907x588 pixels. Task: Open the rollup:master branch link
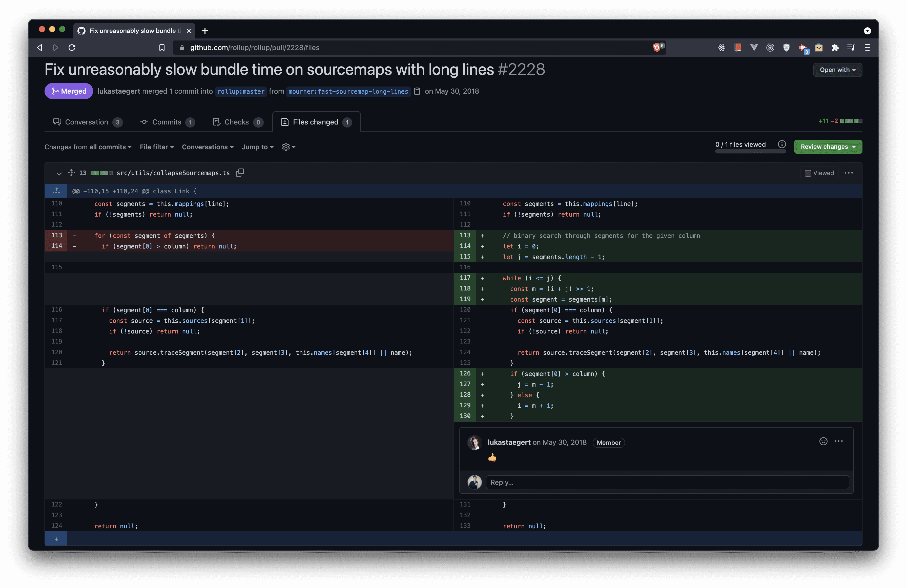(x=241, y=91)
